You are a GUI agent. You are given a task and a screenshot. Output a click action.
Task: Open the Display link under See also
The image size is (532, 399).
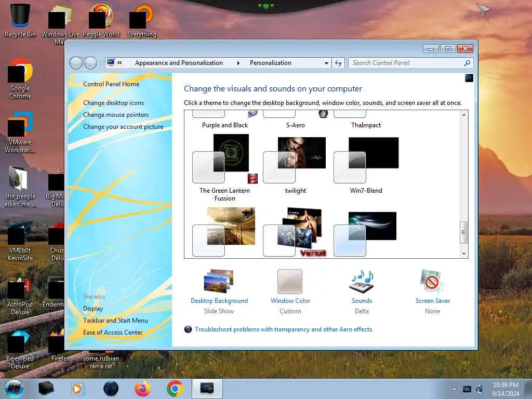click(x=93, y=309)
